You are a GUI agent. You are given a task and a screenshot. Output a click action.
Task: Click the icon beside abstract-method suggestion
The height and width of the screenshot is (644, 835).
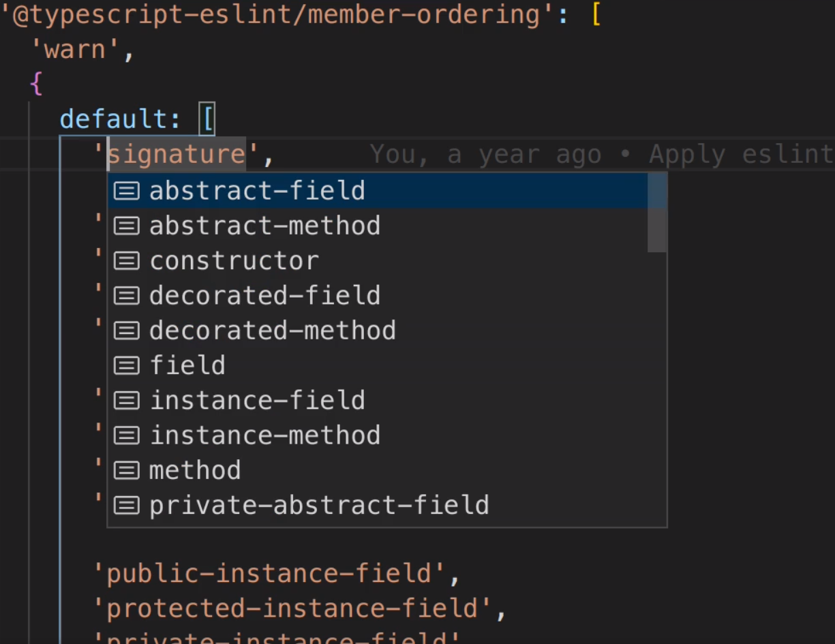click(126, 226)
